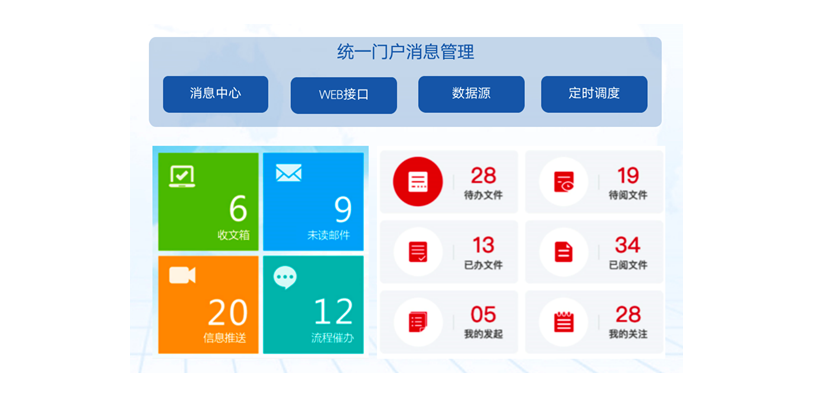
Task: Click the 已阅文件 file icon
Action: click(x=563, y=252)
